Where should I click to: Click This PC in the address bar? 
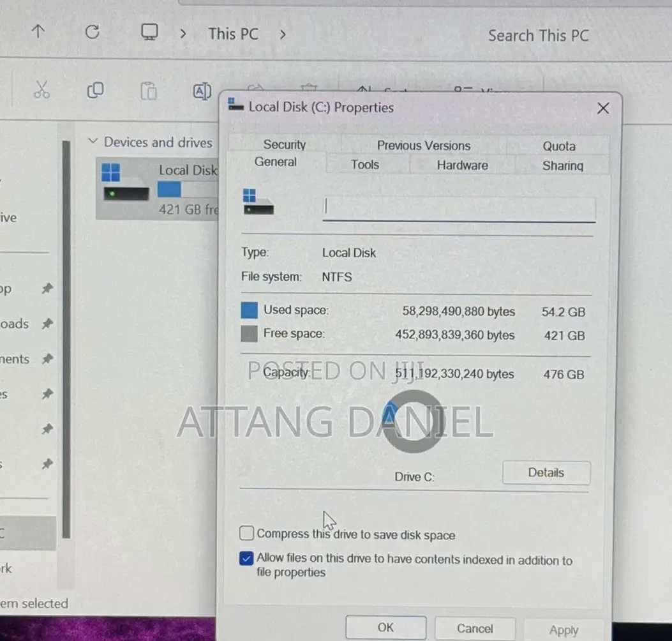pyautogui.click(x=233, y=34)
